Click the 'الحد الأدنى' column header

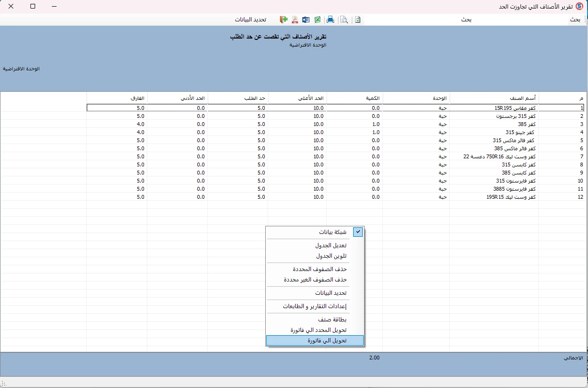click(178, 97)
